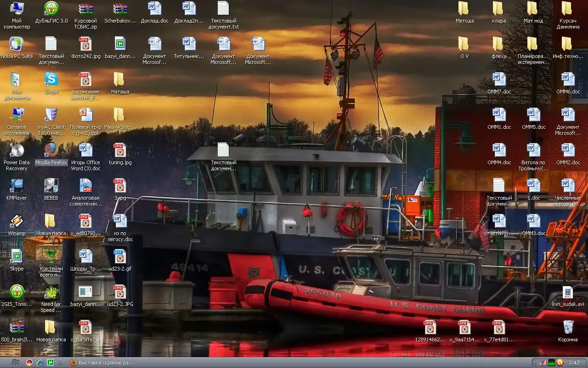Select the Mozilla Firefox desktop shortcut
The width and height of the screenshot is (588, 368).
pos(51,151)
